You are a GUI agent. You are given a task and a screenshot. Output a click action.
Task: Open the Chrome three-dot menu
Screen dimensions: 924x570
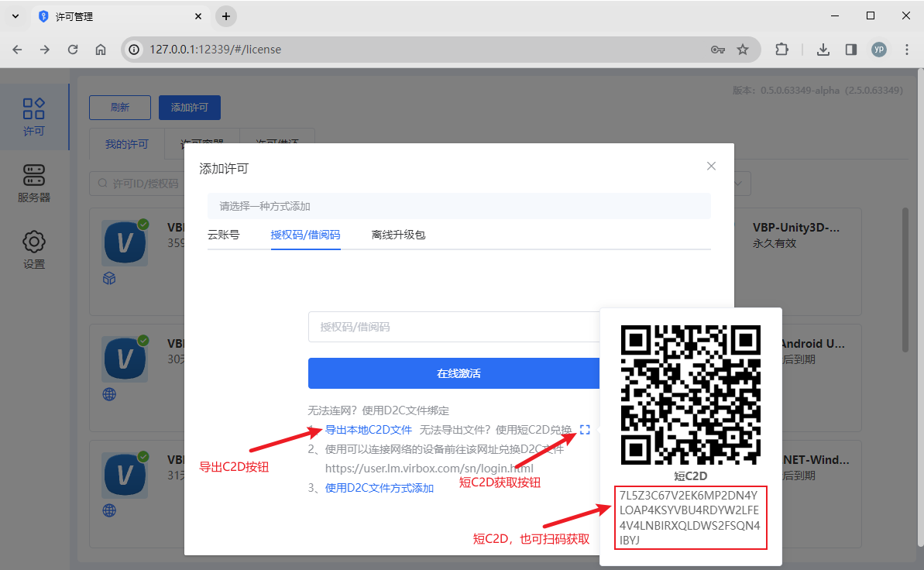pyautogui.click(x=907, y=50)
